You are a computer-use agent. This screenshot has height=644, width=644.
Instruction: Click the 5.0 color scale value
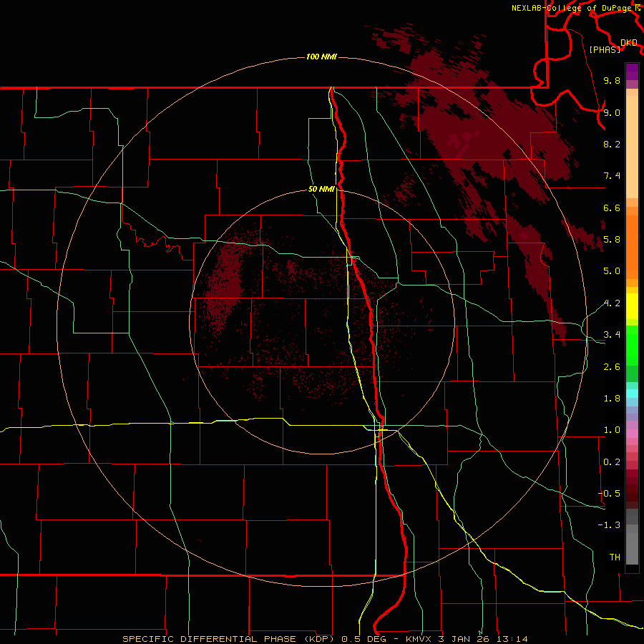tap(612, 271)
